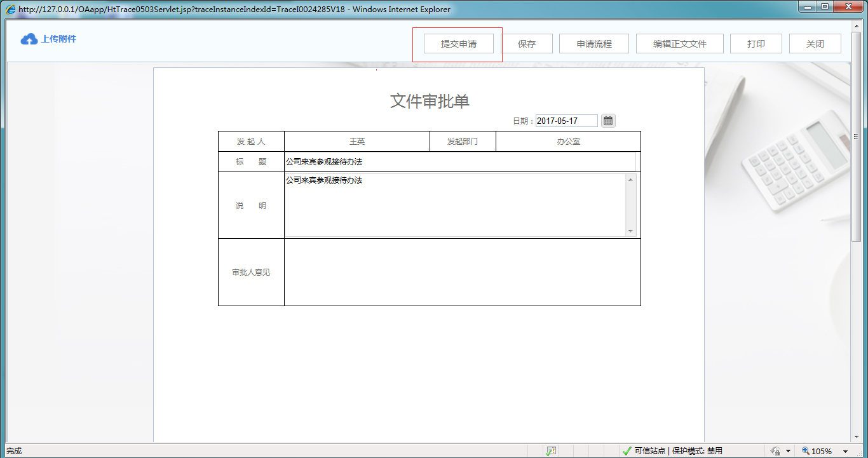Open the calendar date picker icon
Screen dimensions: 868x458
point(608,121)
